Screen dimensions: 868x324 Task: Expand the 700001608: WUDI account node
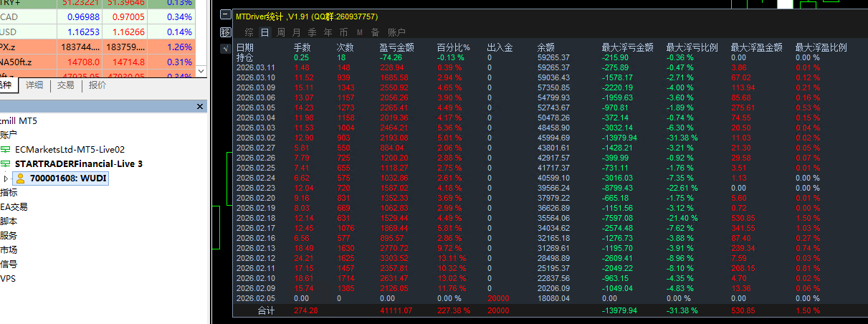[6, 178]
